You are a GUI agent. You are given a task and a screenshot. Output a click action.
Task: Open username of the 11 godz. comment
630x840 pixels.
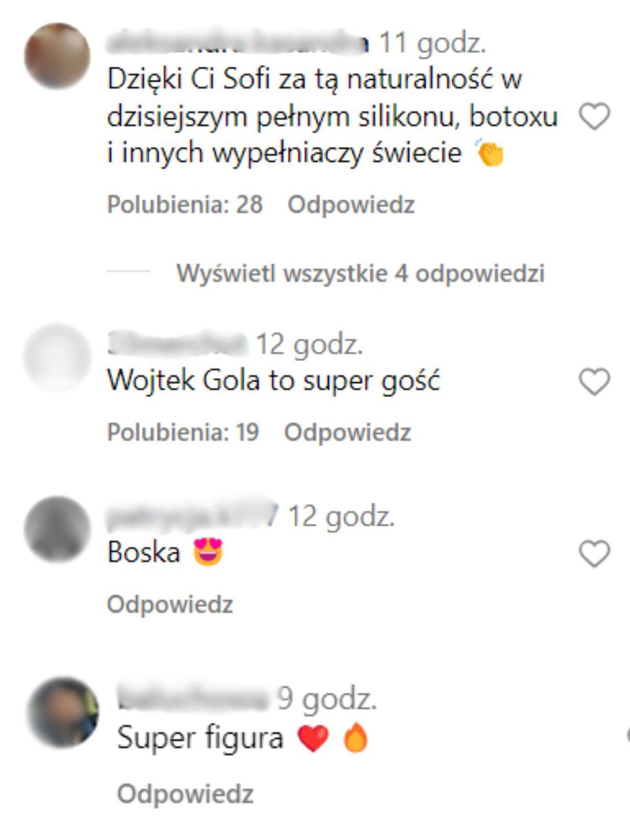238,43
